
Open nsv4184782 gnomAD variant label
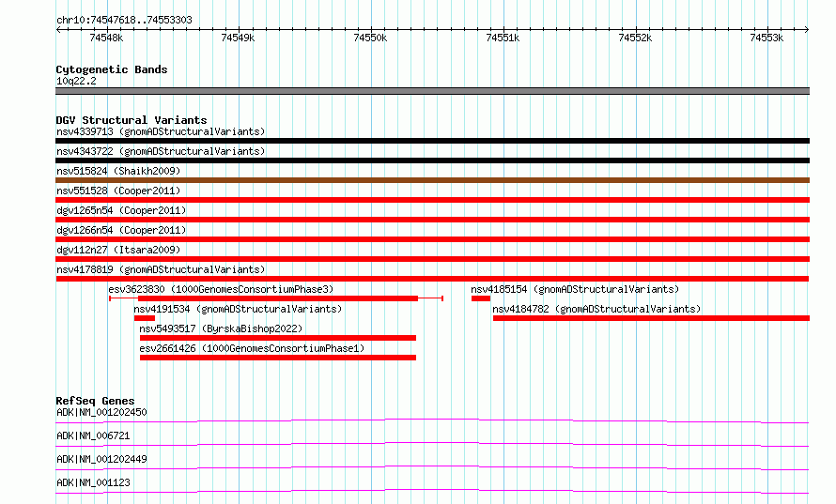(x=596, y=309)
